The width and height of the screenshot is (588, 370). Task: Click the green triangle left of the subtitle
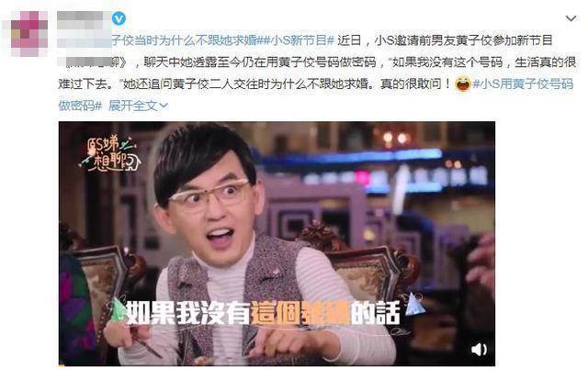[118, 309]
